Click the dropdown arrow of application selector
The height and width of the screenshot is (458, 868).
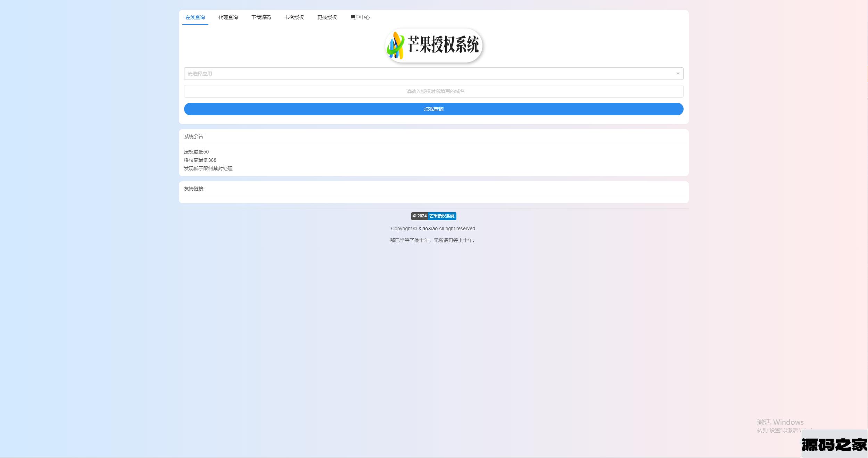[x=678, y=74]
